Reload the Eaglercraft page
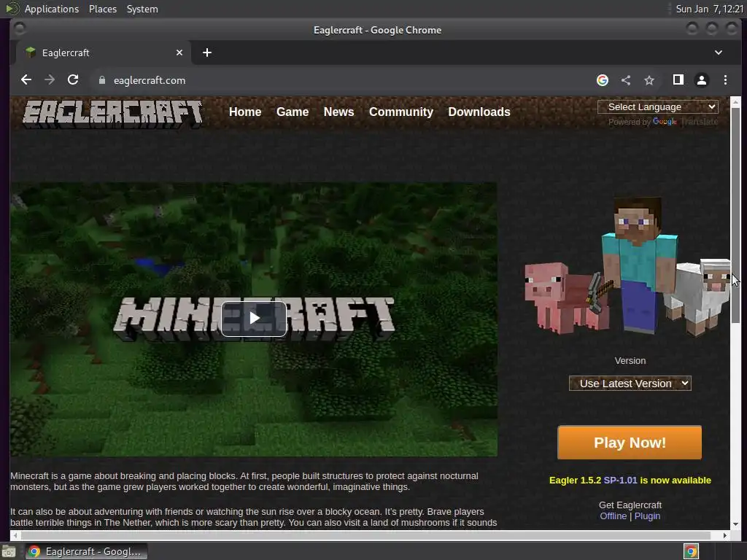This screenshot has width=747, height=560. (73, 80)
